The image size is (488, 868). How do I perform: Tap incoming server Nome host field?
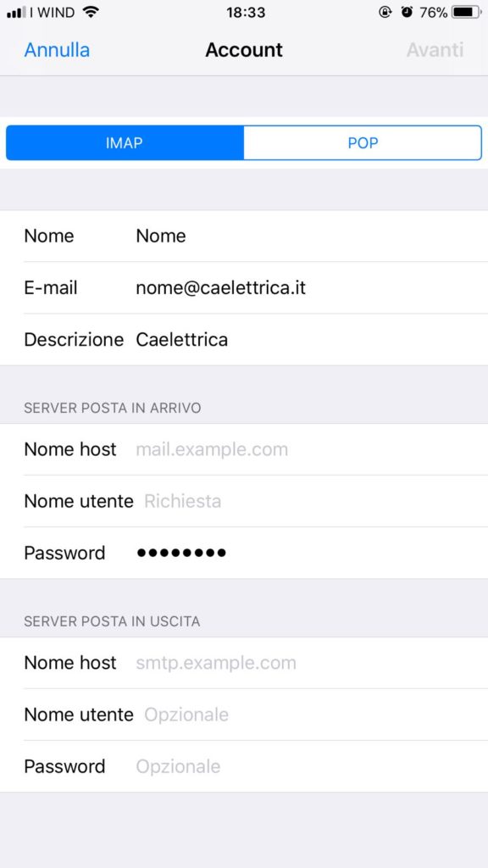tap(244, 449)
